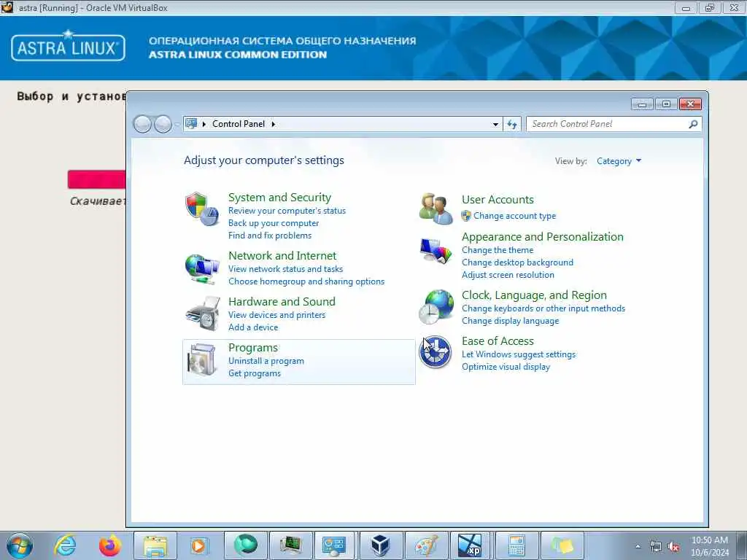Open the User Accounts people icon

(436, 209)
